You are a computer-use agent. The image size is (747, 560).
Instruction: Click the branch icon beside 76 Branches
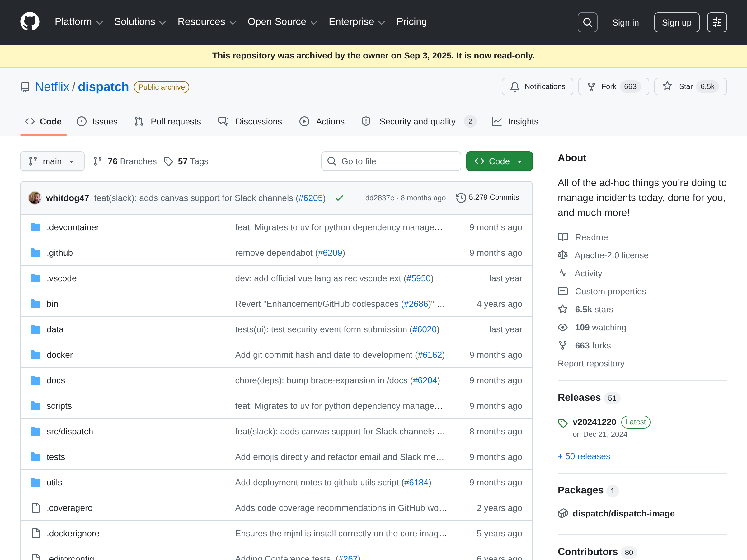pos(98,161)
